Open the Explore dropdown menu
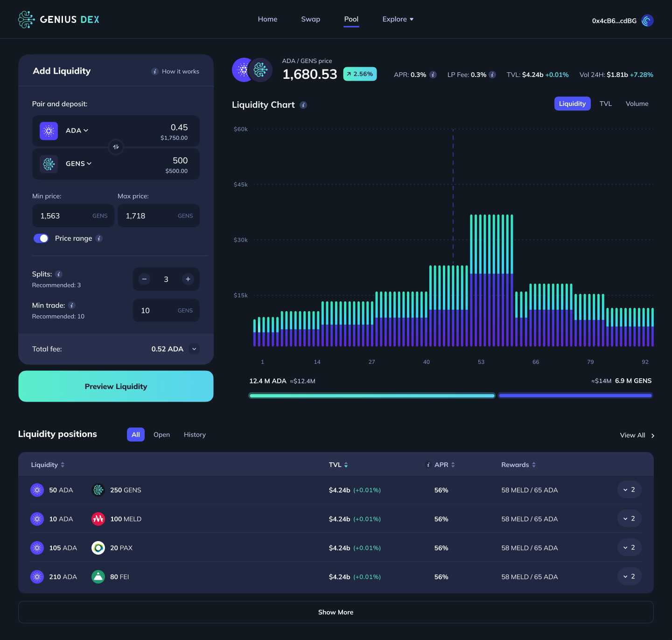The image size is (672, 640). (398, 19)
